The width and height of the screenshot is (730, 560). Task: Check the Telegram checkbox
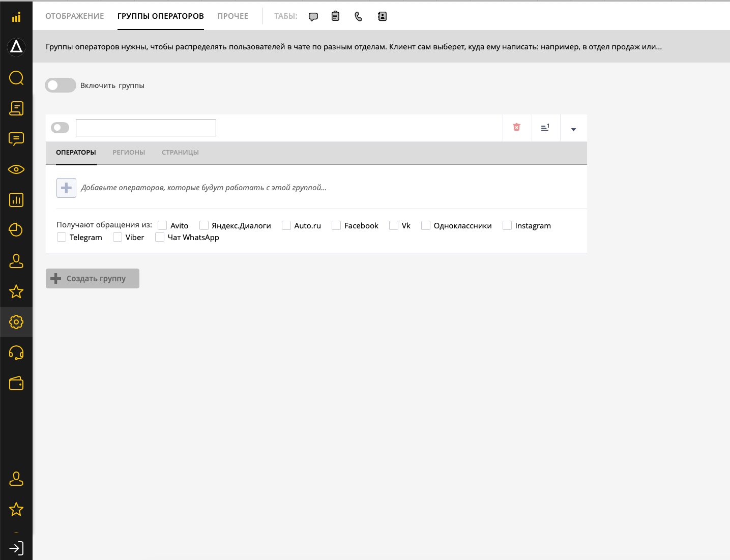pyautogui.click(x=62, y=237)
